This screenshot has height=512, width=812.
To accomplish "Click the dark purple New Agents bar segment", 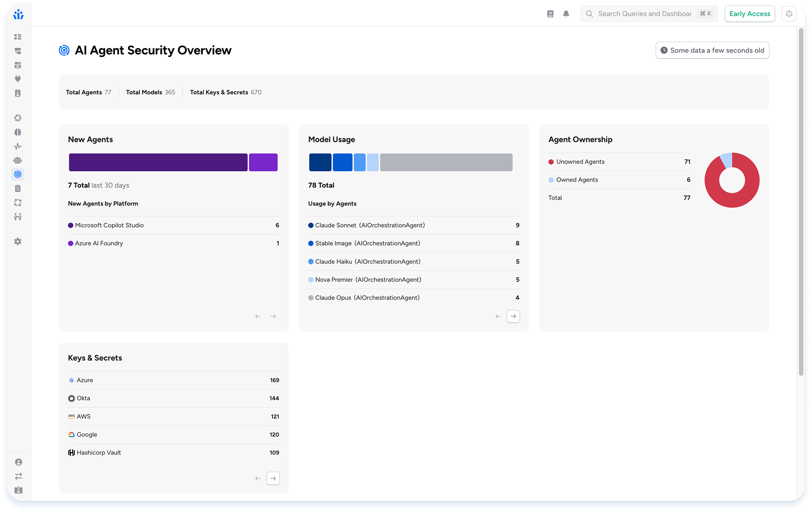I will pyautogui.click(x=158, y=162).
